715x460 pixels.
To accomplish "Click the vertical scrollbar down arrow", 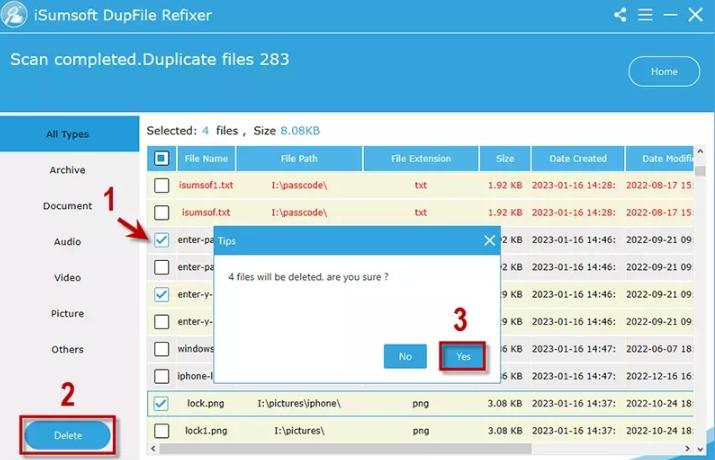I will tap(700, 449).
